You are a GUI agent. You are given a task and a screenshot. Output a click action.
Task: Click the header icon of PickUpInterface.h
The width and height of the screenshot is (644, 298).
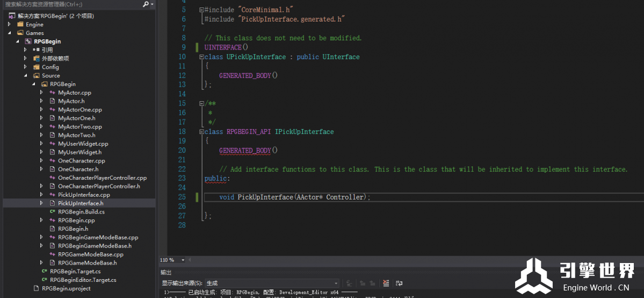pyautogui.click(x=52, y=203)
